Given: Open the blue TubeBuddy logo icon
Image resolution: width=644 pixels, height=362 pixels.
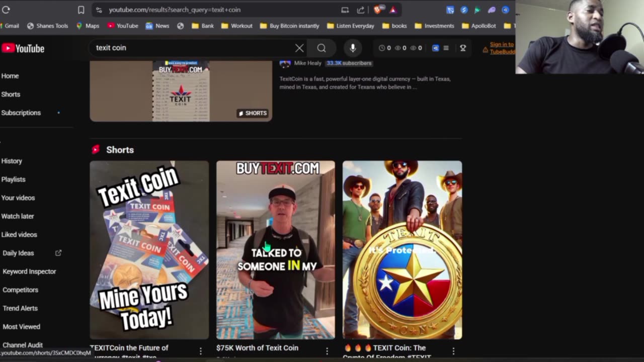Looking at the screenshot, I should pos(436,48).
